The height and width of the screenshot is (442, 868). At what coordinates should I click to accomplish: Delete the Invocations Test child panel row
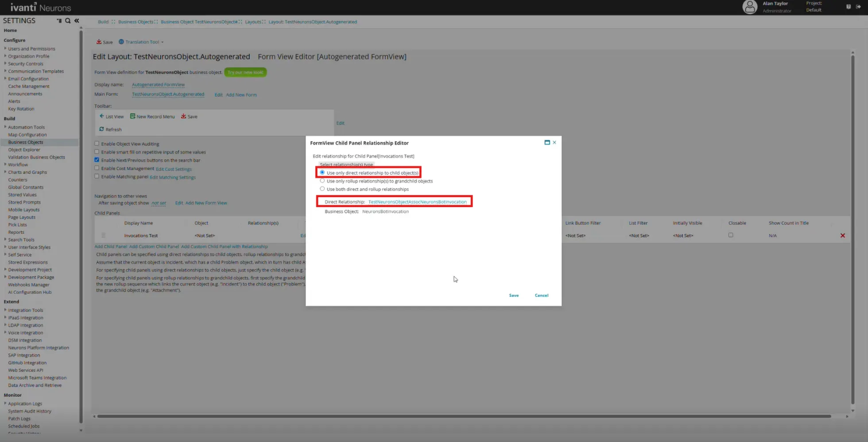tap(843, 235)
